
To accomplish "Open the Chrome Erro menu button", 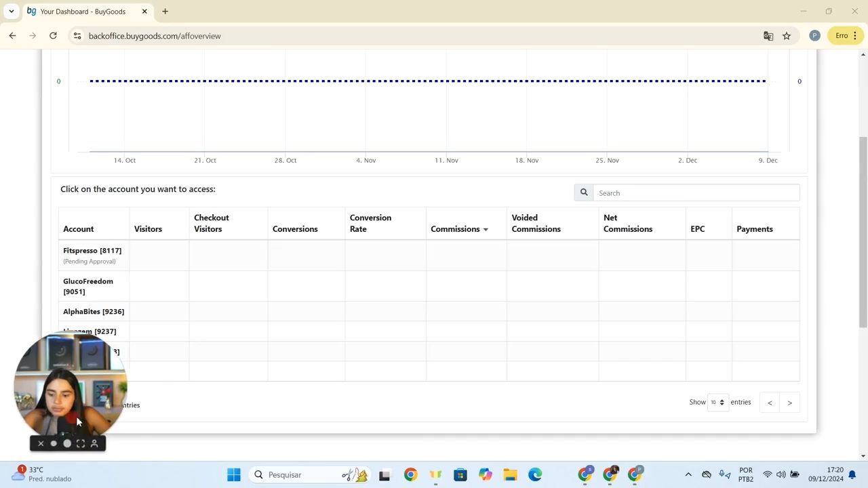I will point(847,35).
